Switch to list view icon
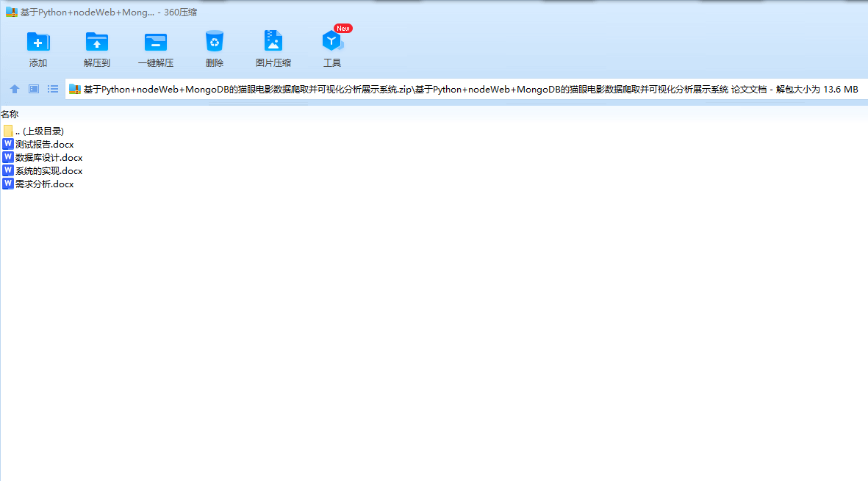The image size is (868, 481). pyautogui.click(x=53, y=89)
